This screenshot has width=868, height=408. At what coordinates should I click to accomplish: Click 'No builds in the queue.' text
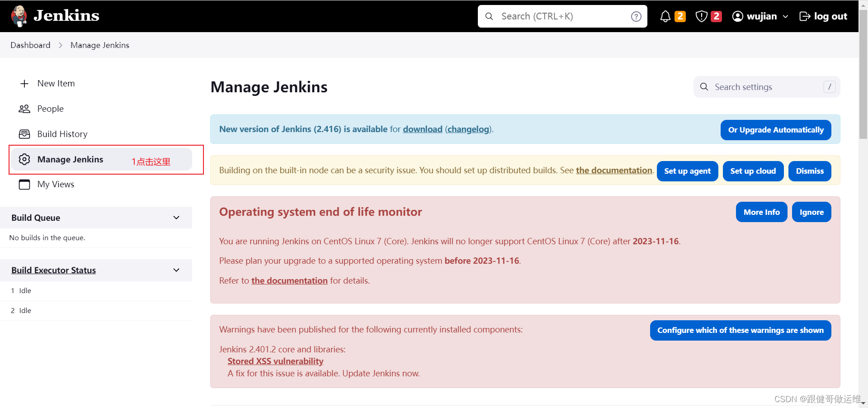[x=47, y=238]
